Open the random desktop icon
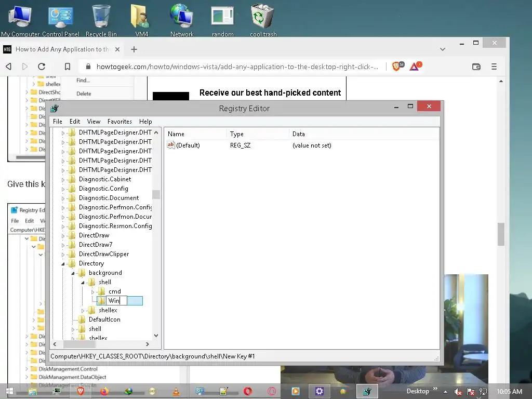The height and width of the screenshot is (399, 532). tap(222, 20)
